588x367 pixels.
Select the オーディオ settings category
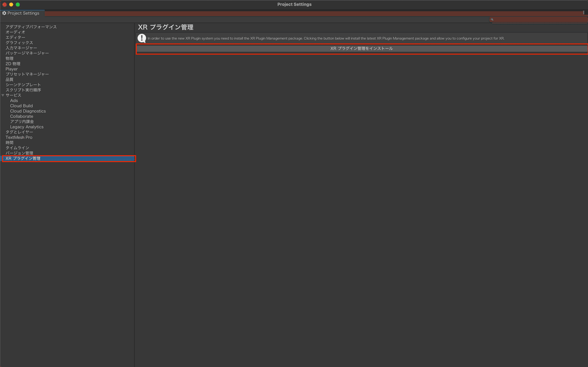click(x=15, y=32)
